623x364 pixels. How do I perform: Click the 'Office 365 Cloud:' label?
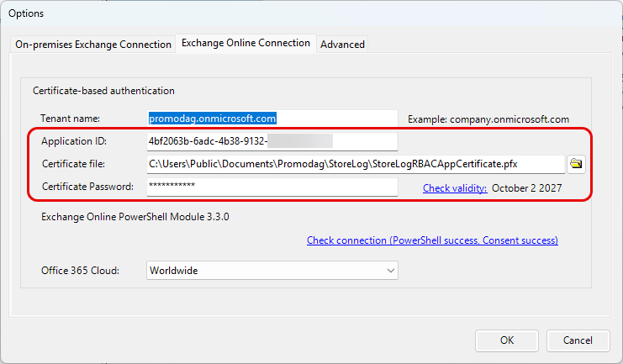point(80,271)
